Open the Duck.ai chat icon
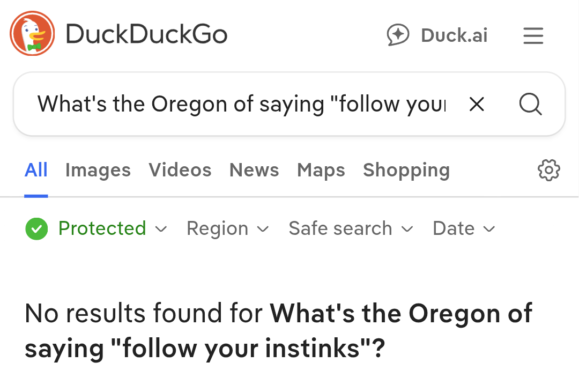This screenshot has height=392, width=579. point(398,35)
